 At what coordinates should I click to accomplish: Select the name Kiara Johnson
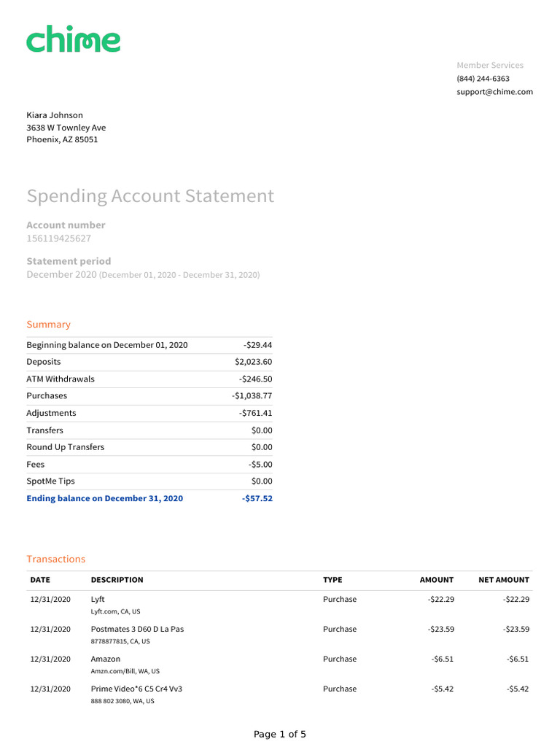[x=55, y=115]
